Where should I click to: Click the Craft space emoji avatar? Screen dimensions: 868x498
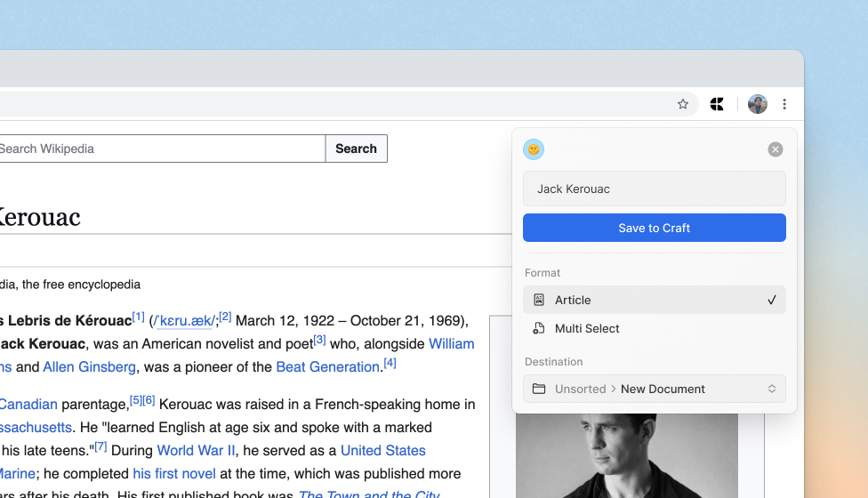click(534, 149)
